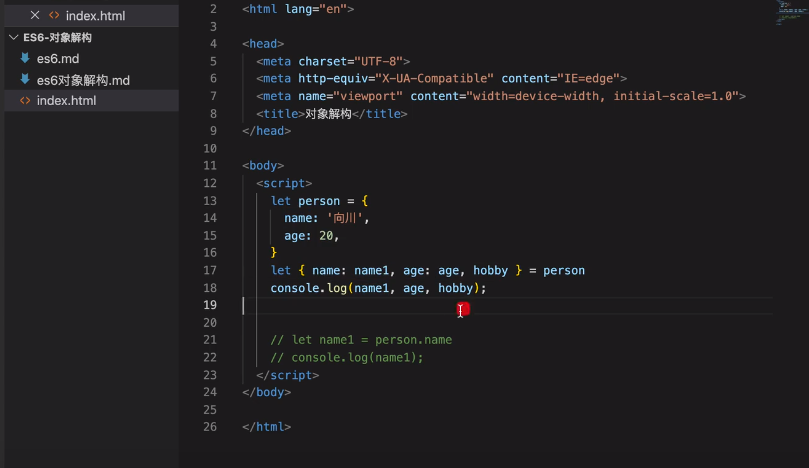809x468 pixels.
Task: Click HTML file icon in open editors row
Action: pos(54,15)
